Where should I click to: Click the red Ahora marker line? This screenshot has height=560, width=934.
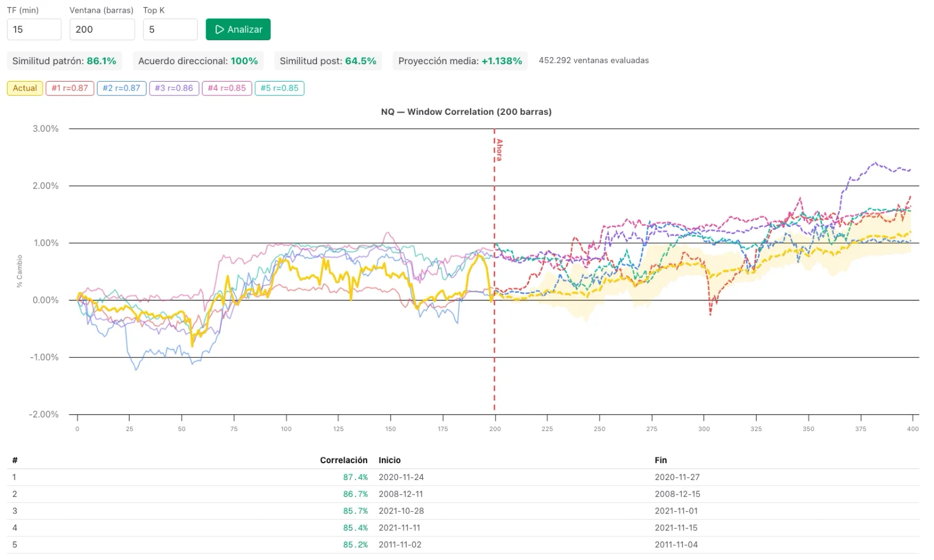point(494,274)
